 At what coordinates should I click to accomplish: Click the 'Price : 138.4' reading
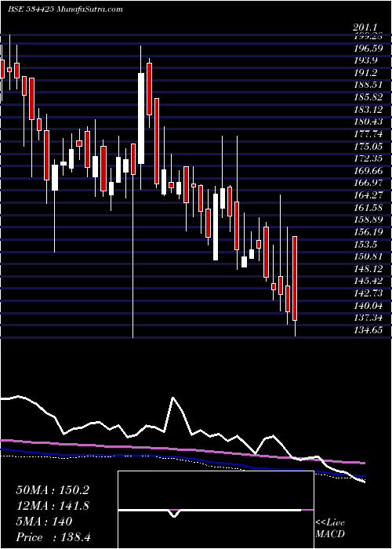53,537
